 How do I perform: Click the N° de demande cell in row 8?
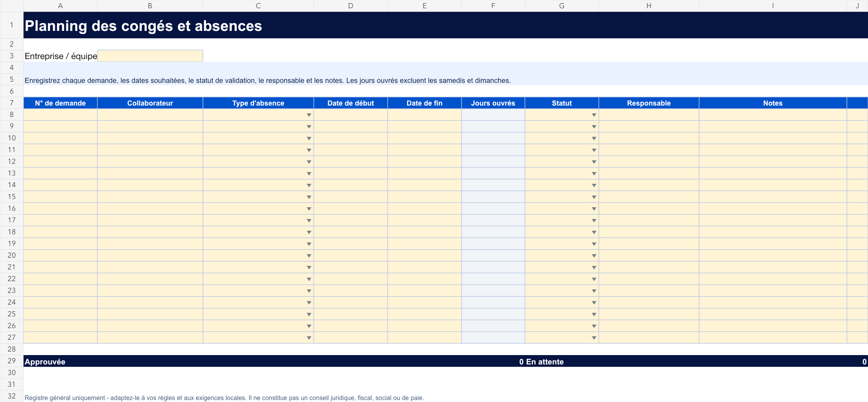coord(60,115)
